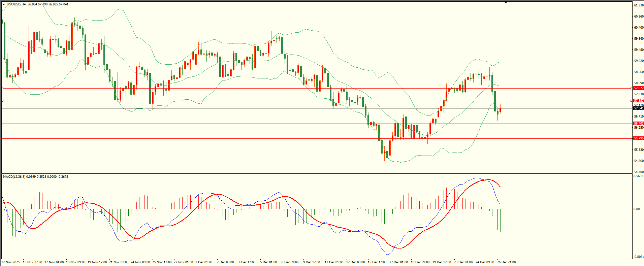Click the 0.5631 value on MACD scale
This screenshot has width=644, height=266.
click(x=638, y=176)
